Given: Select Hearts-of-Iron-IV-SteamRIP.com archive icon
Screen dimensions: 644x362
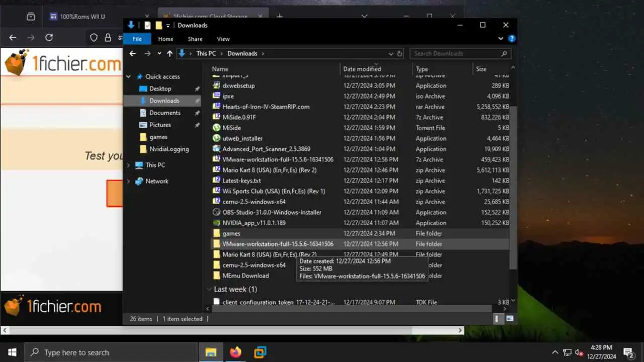Looking at the screenshot, I should pos(217,107).
